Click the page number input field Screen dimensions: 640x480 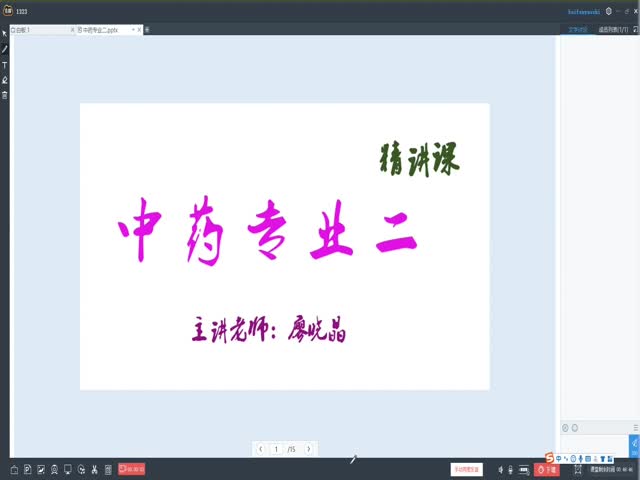click(x=276, y=449)
